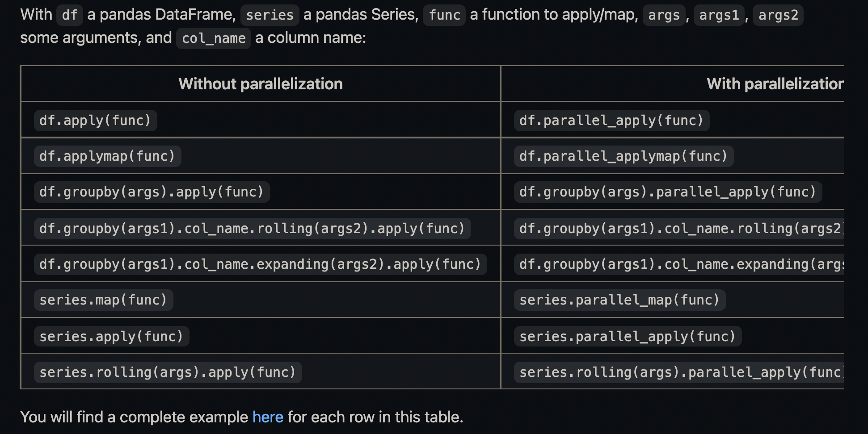Screen dimensions: 868x434
Task: Click the df.groupby(args).apply(func) code snippet
Action: click(152, 192)
